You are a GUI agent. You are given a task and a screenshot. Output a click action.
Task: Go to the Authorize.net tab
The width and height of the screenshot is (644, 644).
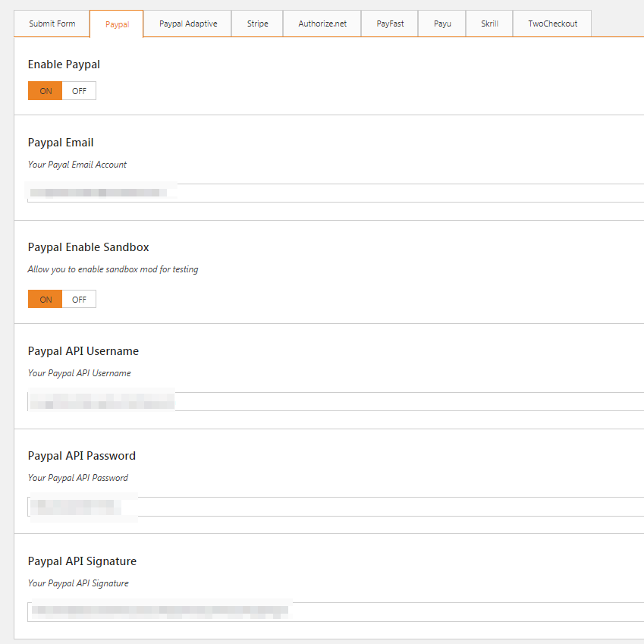[x=322, y=24]
